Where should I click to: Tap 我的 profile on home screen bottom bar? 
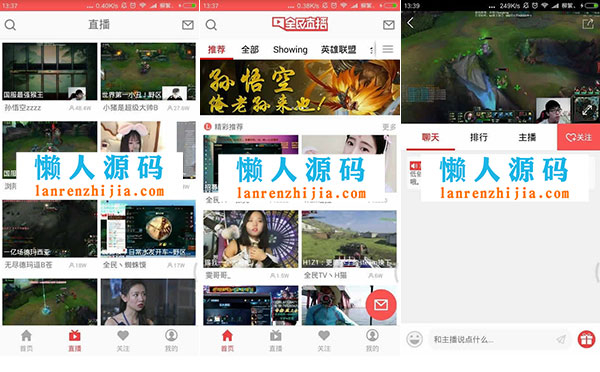pos(372,340)
